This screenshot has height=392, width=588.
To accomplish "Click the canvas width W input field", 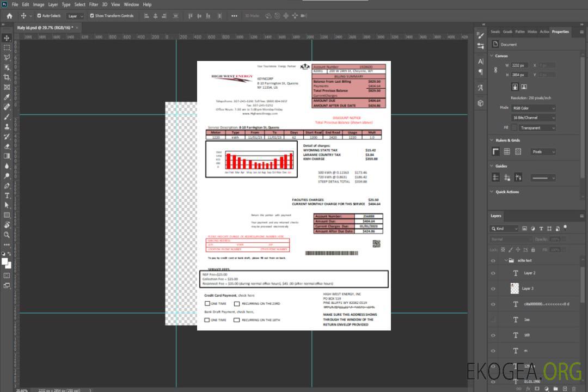I will click(520, 65).
